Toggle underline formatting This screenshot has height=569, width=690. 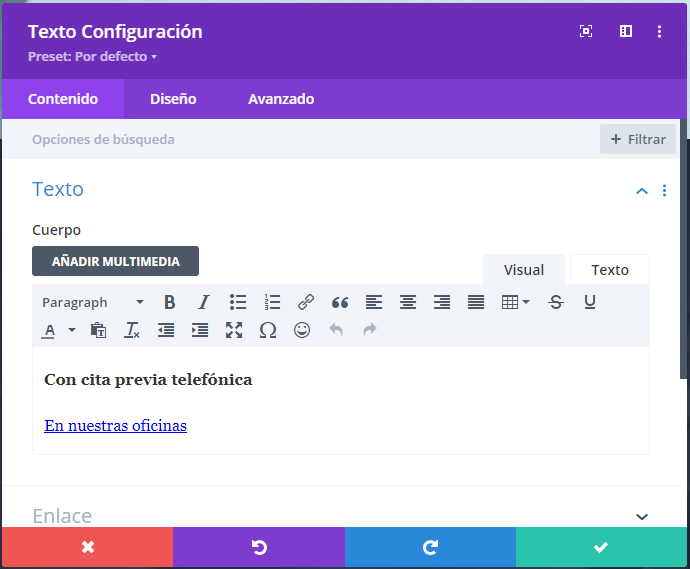(x=590, y=302)
